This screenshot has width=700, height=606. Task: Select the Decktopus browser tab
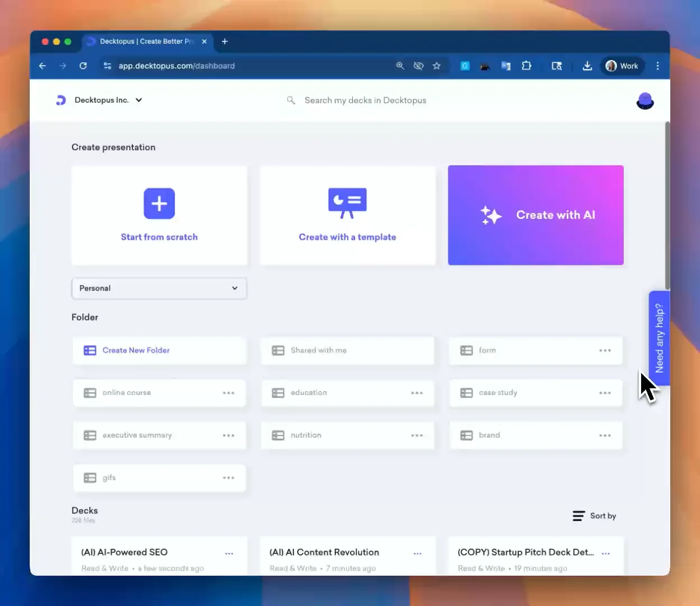click(x=146, y=42)
